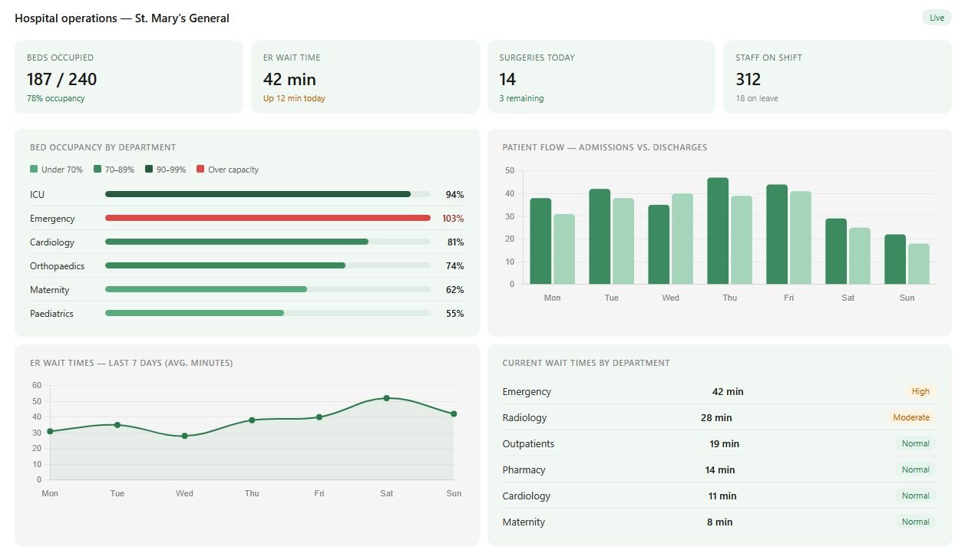The image size is (965, 560).
Task: Click Tuesday's light discharges bar
Action: click(x=623, y=241)
